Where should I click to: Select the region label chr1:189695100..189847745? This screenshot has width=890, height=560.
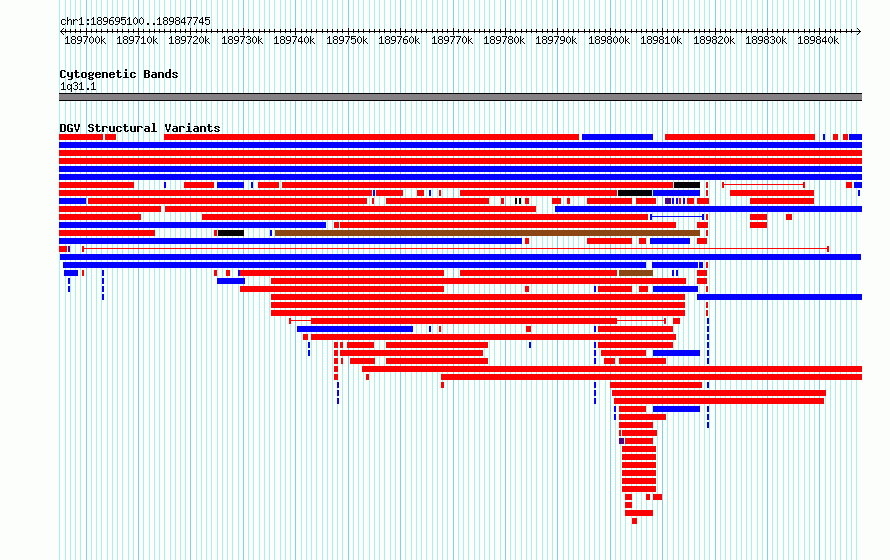point(135,22)
